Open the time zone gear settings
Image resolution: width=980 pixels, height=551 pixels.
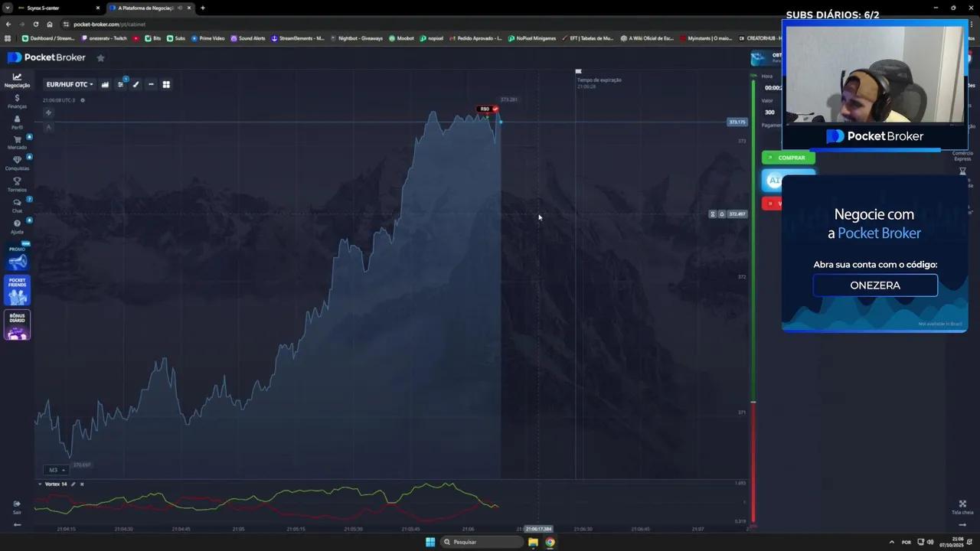(83, 100)
